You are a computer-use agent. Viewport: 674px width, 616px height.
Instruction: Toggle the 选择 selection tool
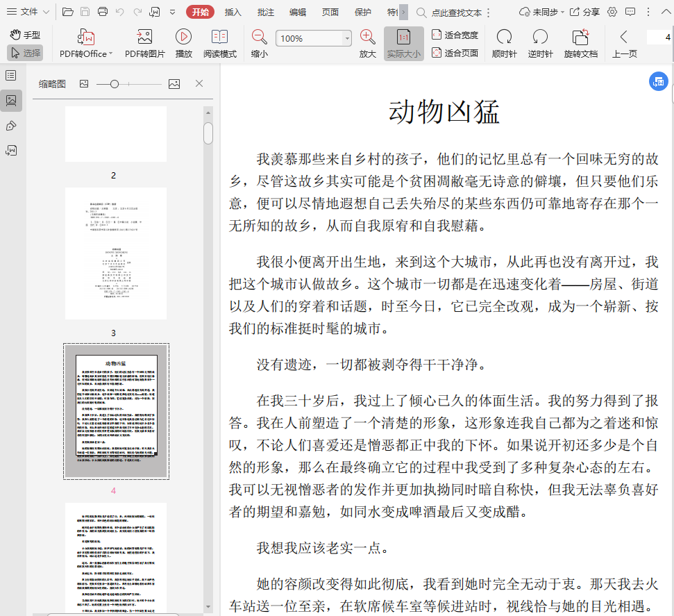click(26, 53)
